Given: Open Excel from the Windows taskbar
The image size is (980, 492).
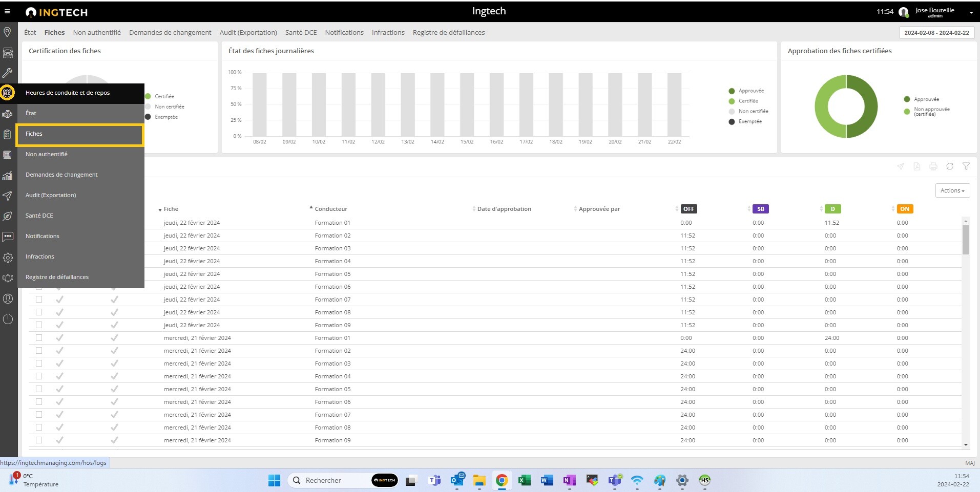Looking at the screenshot, I should (x=524, y=480).
